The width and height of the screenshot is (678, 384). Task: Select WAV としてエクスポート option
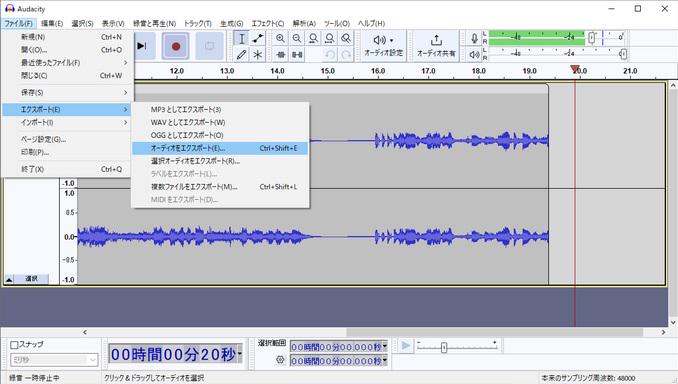pyautogui.click(x=221, y=122)
